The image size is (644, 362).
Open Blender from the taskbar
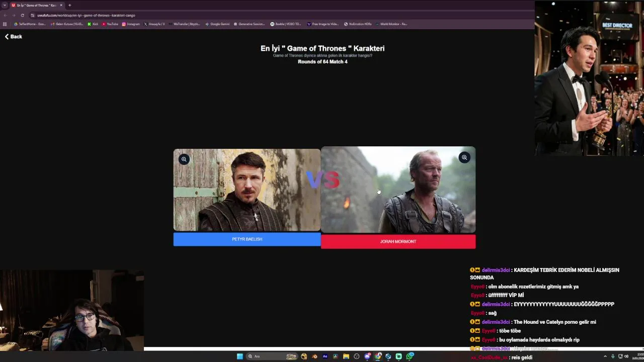(x=314, y=356)
